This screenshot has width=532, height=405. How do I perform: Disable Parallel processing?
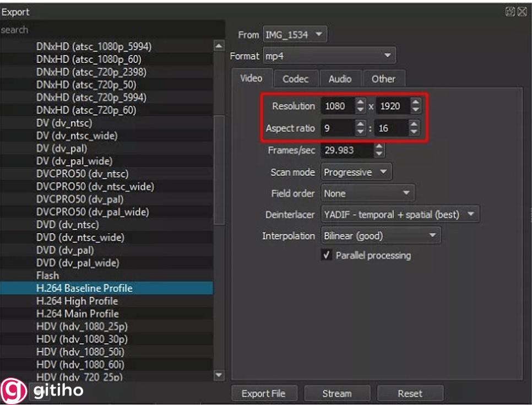[x=327, y=255]
